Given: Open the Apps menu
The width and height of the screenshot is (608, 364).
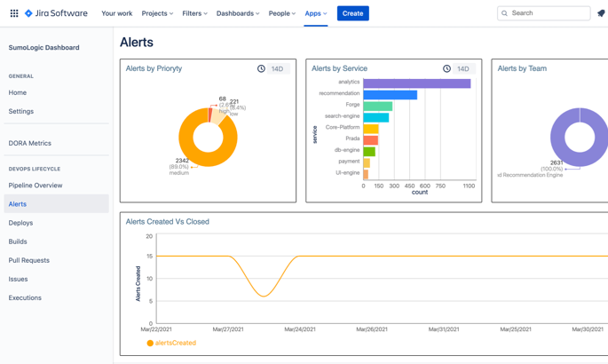Looking at the screenshot, I should [x=315, y=13].
